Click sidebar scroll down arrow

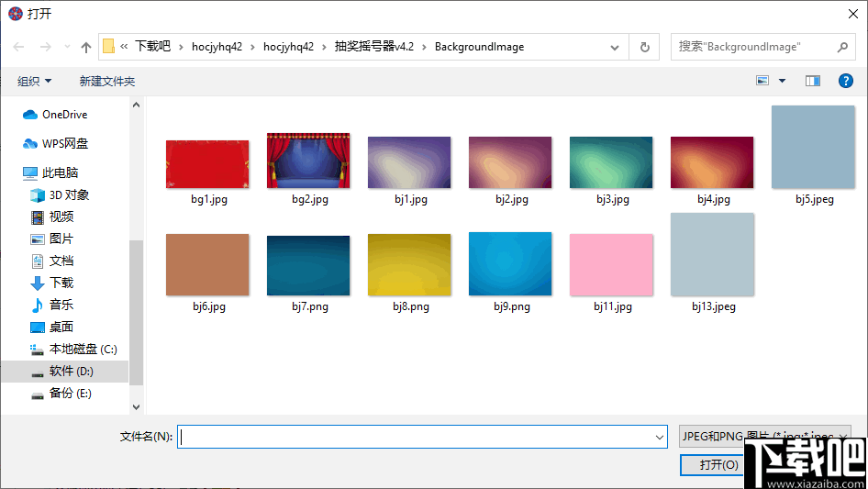click(136, 407)
